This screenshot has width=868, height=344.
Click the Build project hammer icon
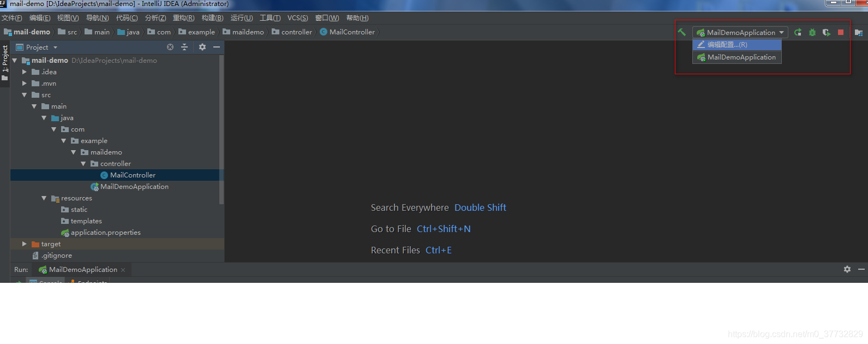click(681, 32)
